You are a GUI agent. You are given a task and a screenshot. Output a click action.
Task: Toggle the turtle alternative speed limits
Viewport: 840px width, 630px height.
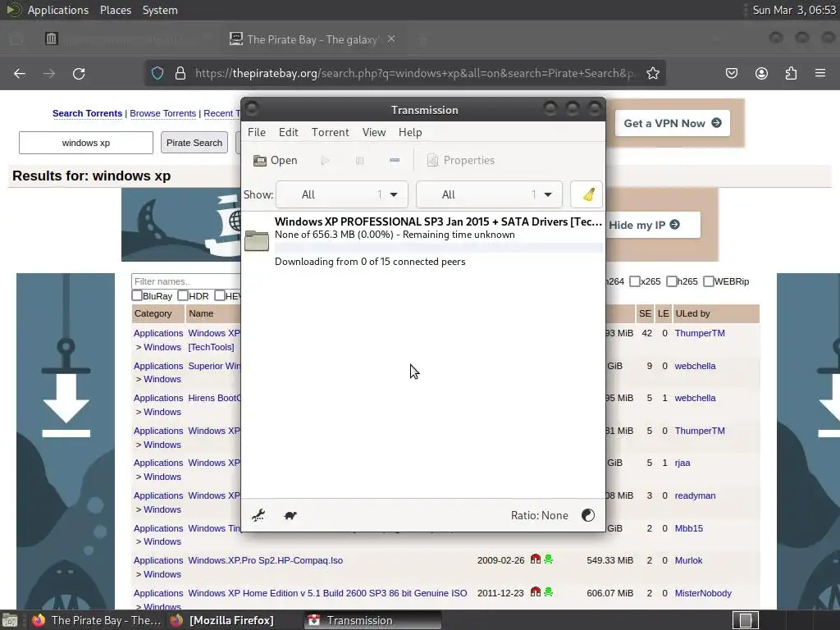click(290, 515)
